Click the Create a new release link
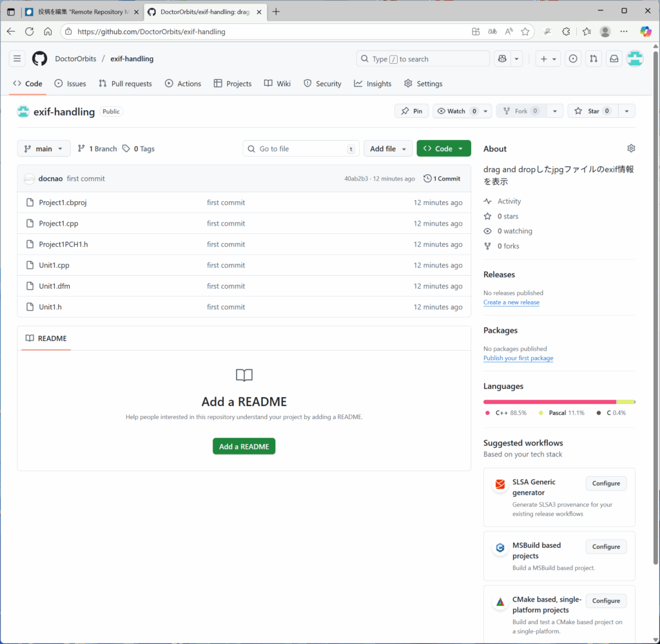Screen dimensions: 660x644 (x=511, y=302)
